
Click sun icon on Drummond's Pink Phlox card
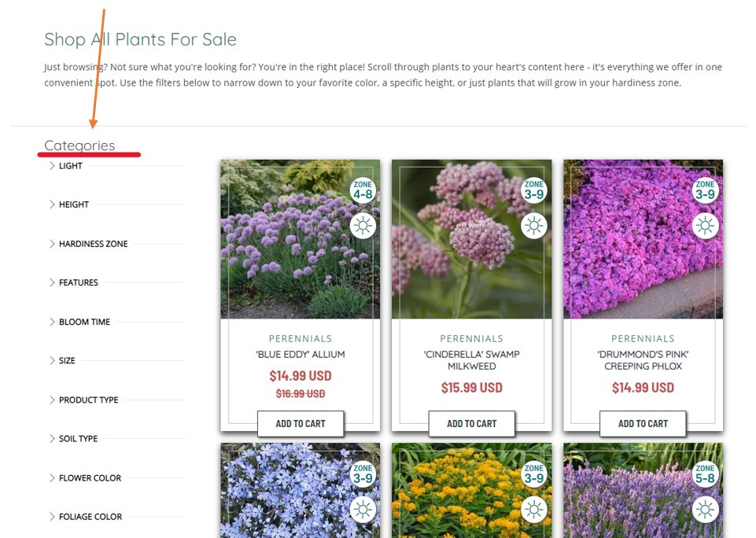pos(706,226)
